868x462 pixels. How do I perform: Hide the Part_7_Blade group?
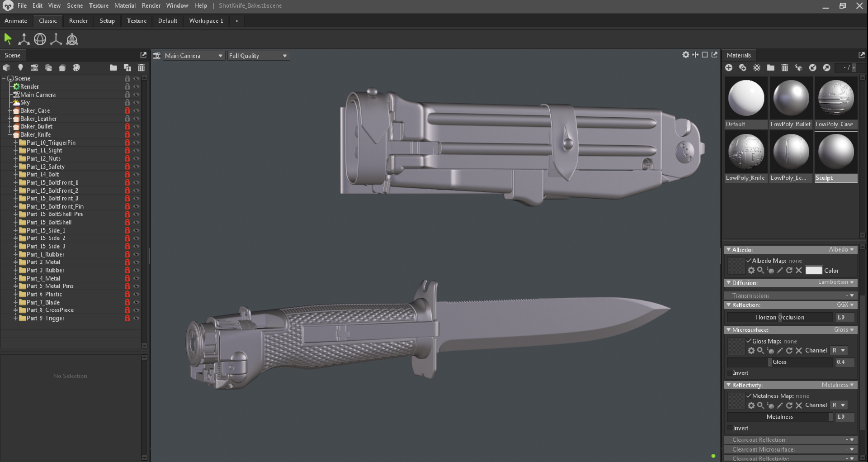(136, 302)
